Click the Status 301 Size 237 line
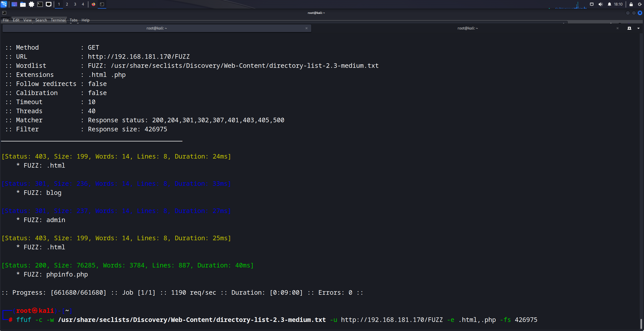Viewport: 644px width, 331px height. point(116,211)
